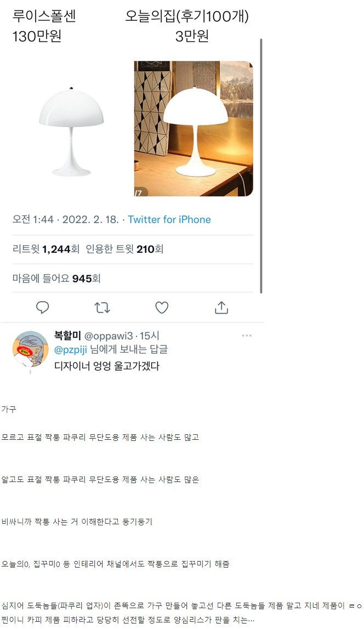Retweet using the arrows icon
The height and width of the screenshot is (629, 364).
click(x=102, y=308)
